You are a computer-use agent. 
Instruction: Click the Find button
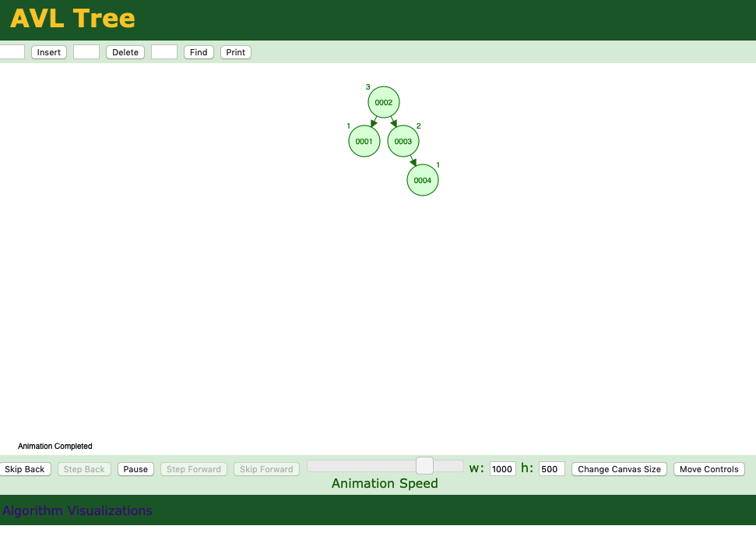pos(199,52)
